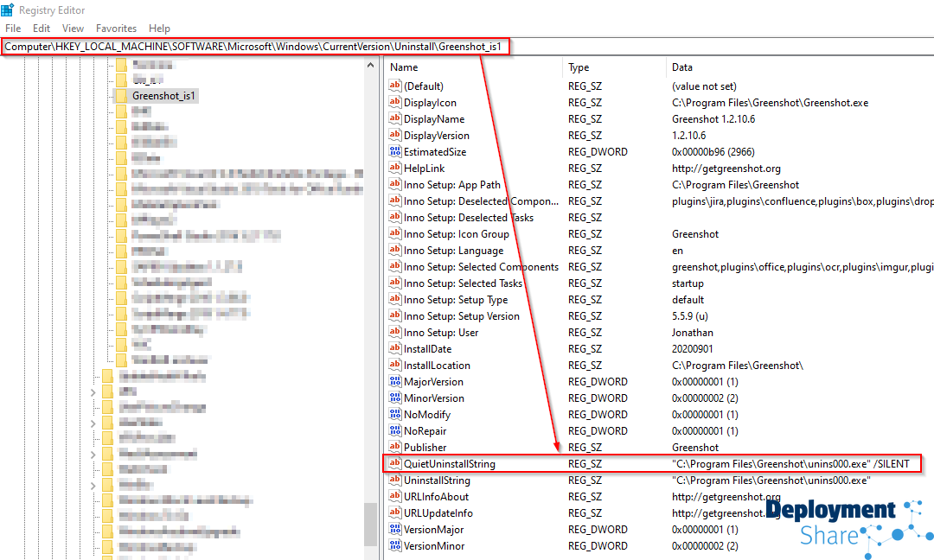Click the data 'Greenshot 1.2.10.6'
Screen dimensions: 934x560
(713, 119)
